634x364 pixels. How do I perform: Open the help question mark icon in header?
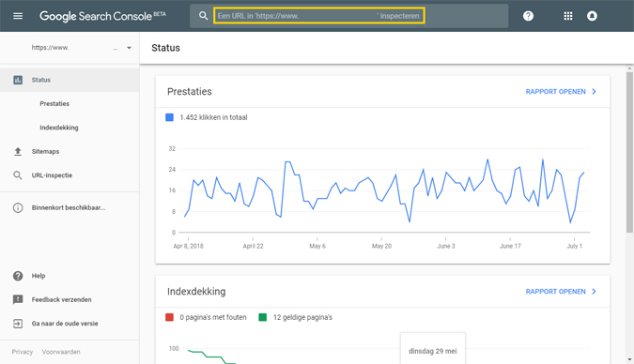528,16
